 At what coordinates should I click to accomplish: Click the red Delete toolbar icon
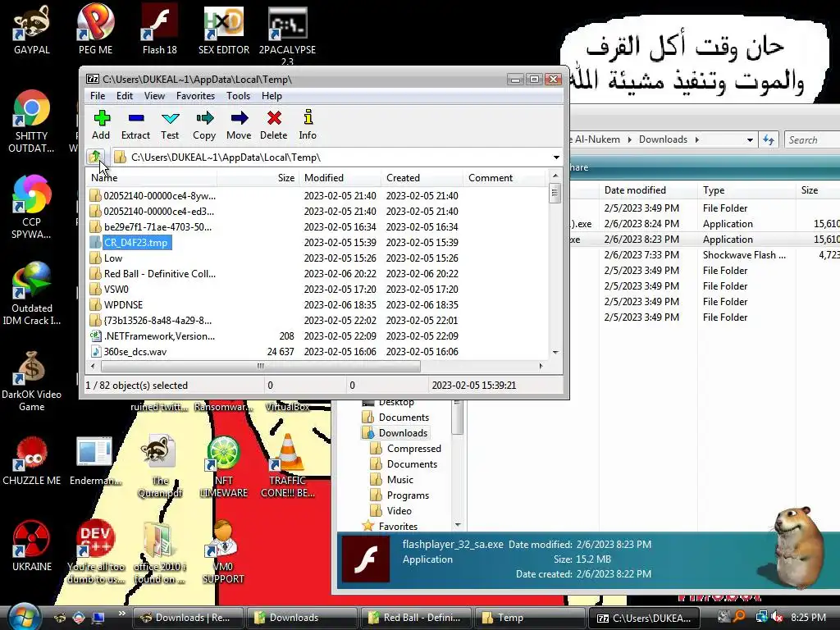tap(274, 125)
